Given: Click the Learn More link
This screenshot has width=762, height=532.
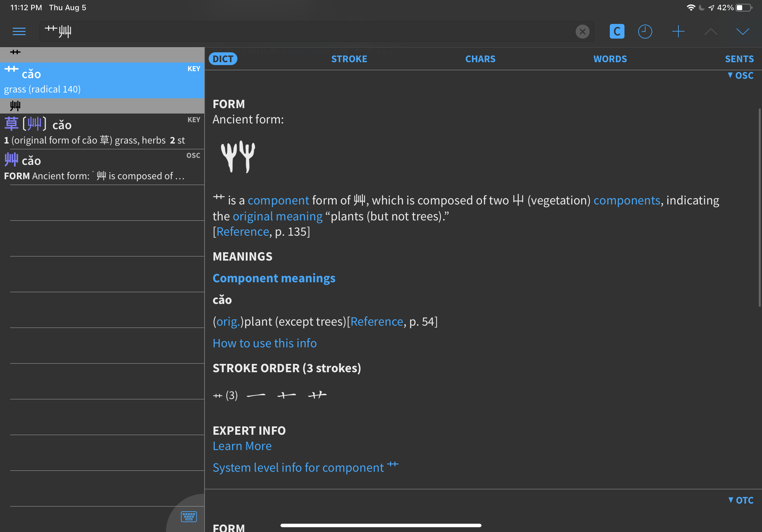Looking at the screenshot, I should 242,446.
